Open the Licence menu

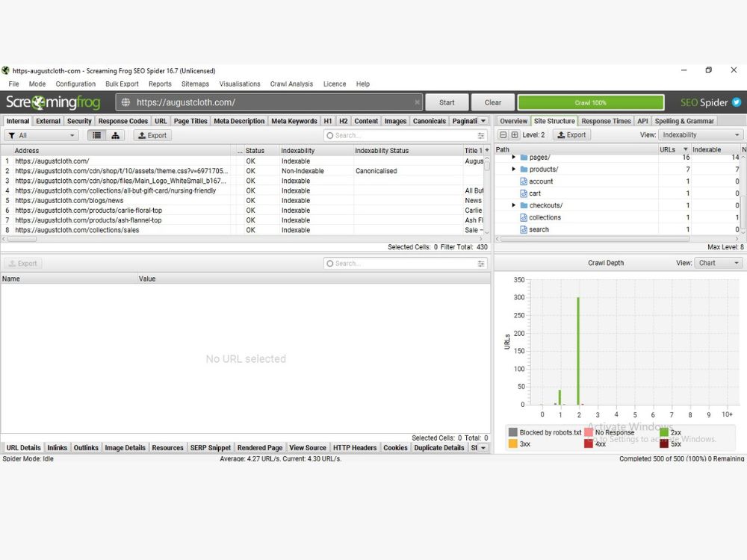click(335, 84)
